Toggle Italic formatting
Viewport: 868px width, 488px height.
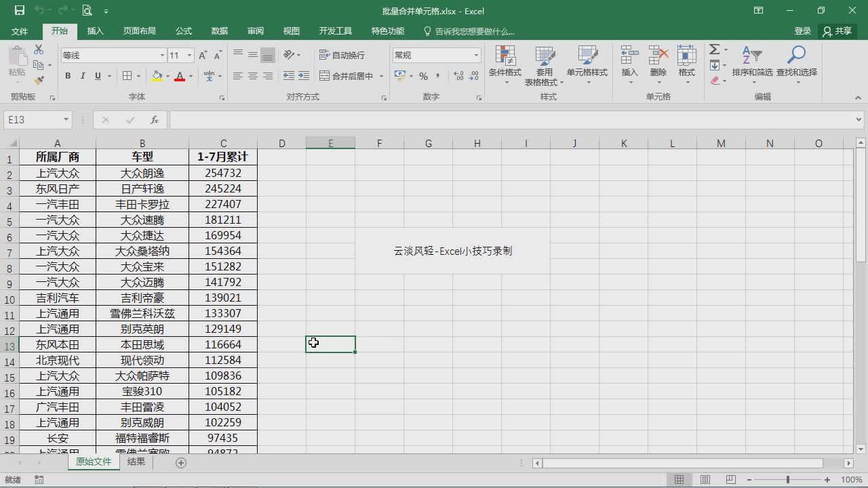click(x=83, y=76)
